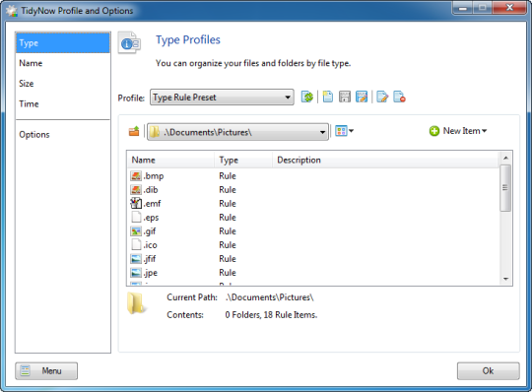Click the .ico blank file icon
Viewport: 532px width, 392px height.
[x=136, y=245]
